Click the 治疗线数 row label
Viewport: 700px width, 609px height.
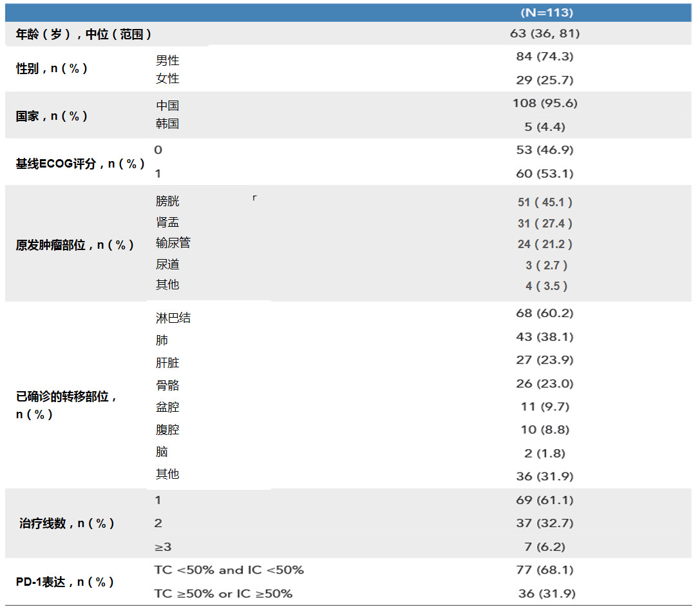click(66, 523)
